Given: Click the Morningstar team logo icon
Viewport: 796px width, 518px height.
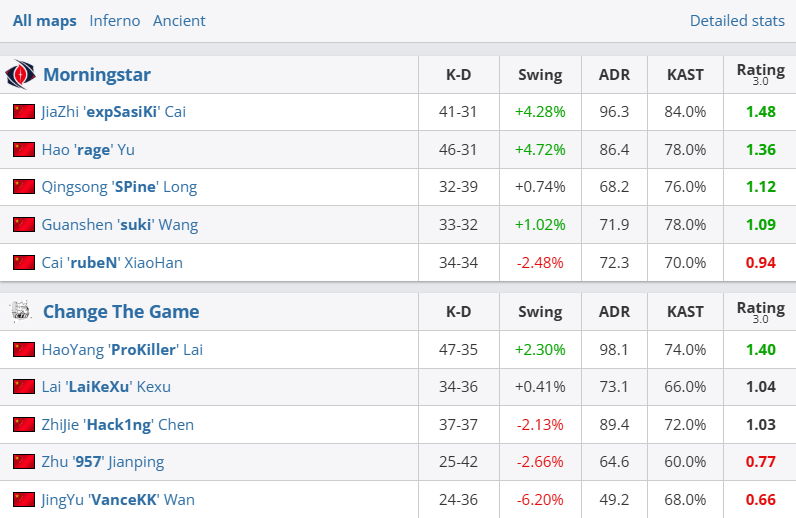Looking at the screenshot, I should (x=20, y=75).
